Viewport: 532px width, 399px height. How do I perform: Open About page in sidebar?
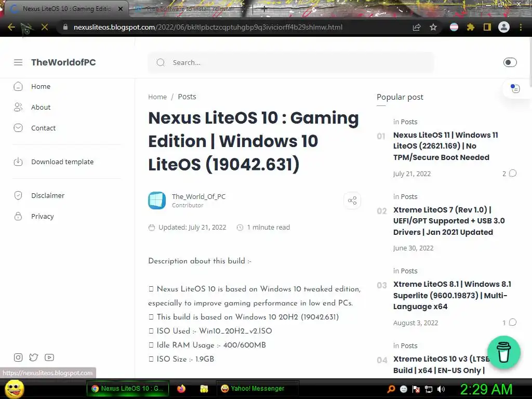[x=41, y=107]
